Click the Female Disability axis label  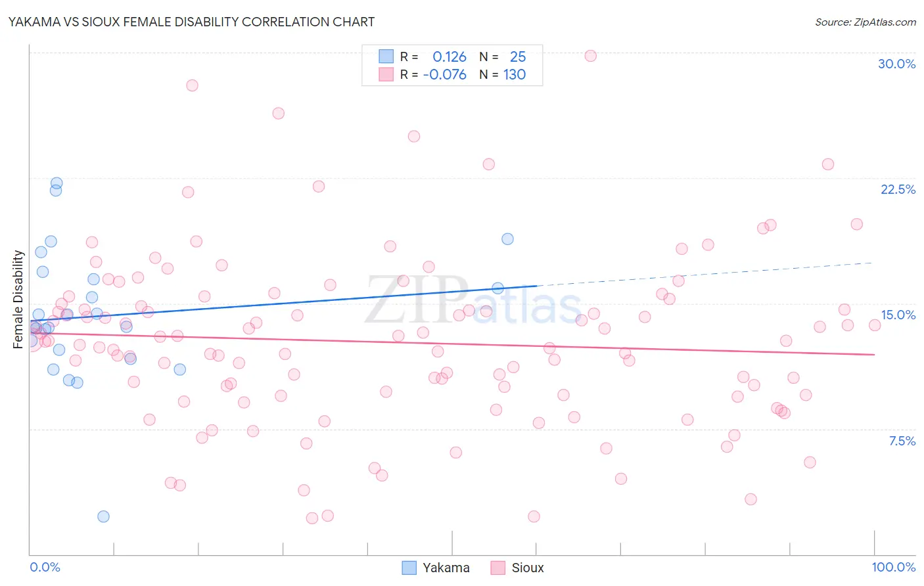pyautogui.click(x=18, y=299)
